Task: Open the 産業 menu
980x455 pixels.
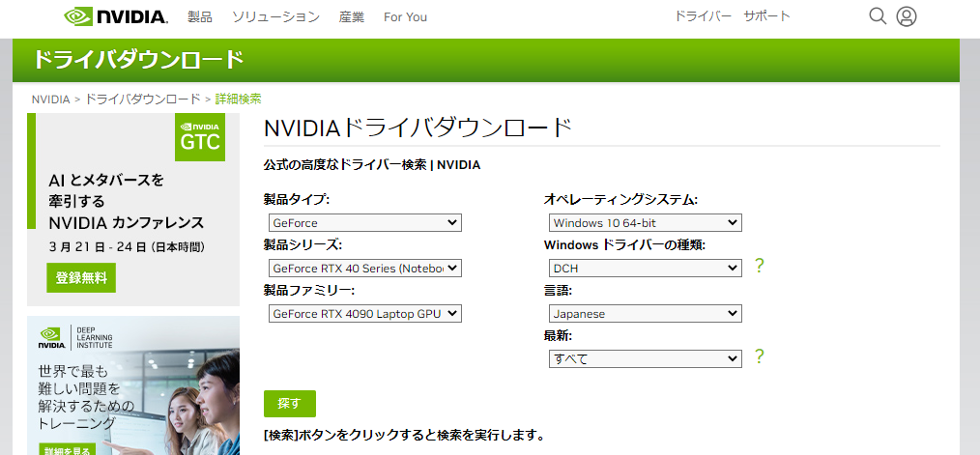Action: coord(351,17)
